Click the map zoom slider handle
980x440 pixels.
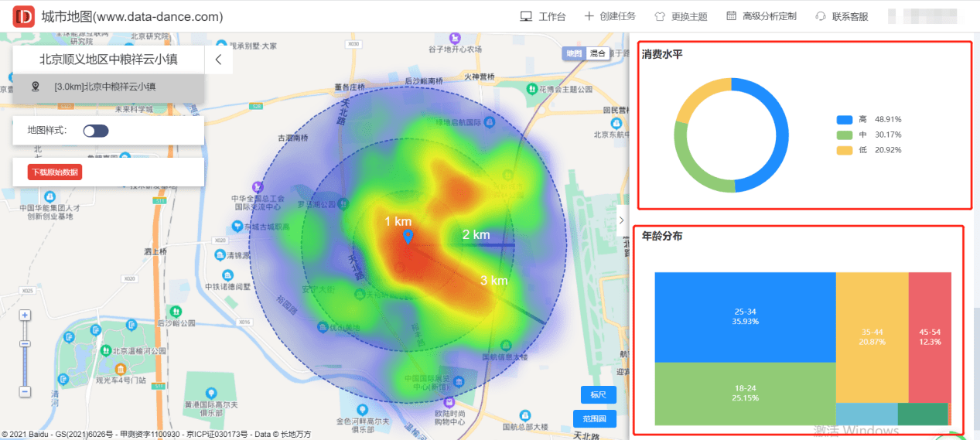coord(25,343)
